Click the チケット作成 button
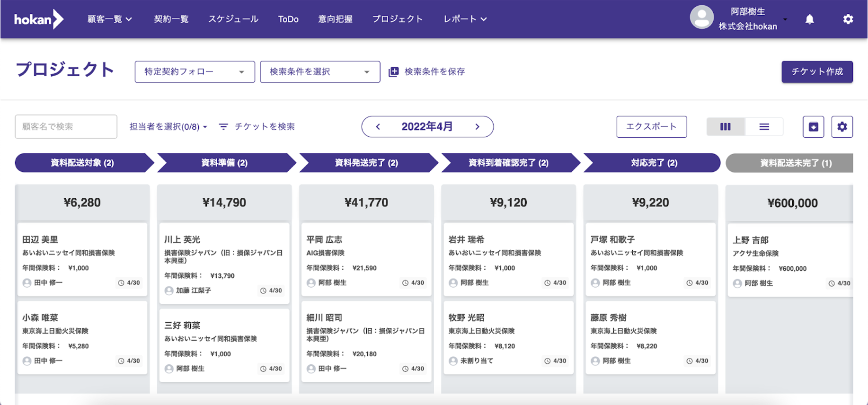 (817, 72)
